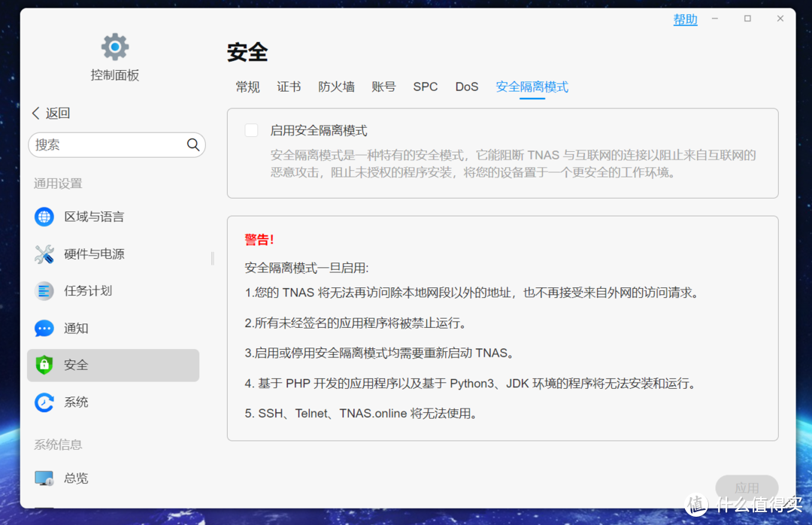Viewport: 812px width, 525px height.
Task: Select the Task Scheduler icon
Action: tap(44, 291)
